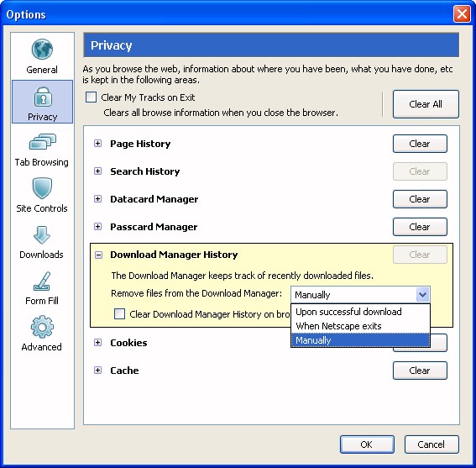
Task: Open Advanced gear icon section
Action: tap(42, 327)
